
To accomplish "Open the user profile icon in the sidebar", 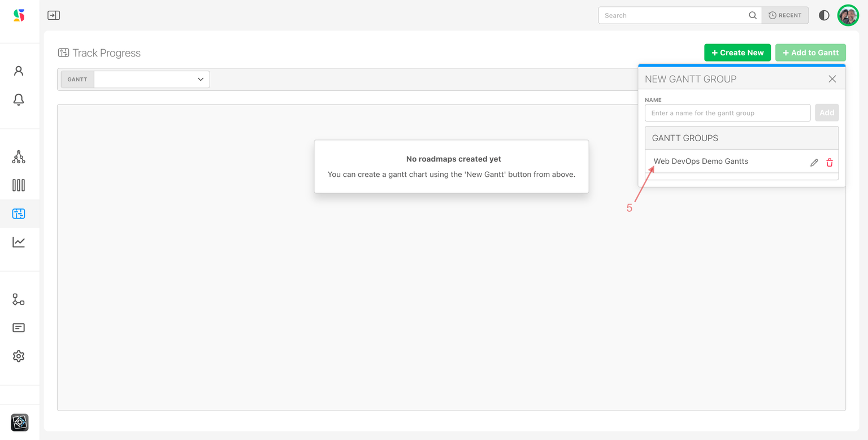I will [x=19, y=71].
